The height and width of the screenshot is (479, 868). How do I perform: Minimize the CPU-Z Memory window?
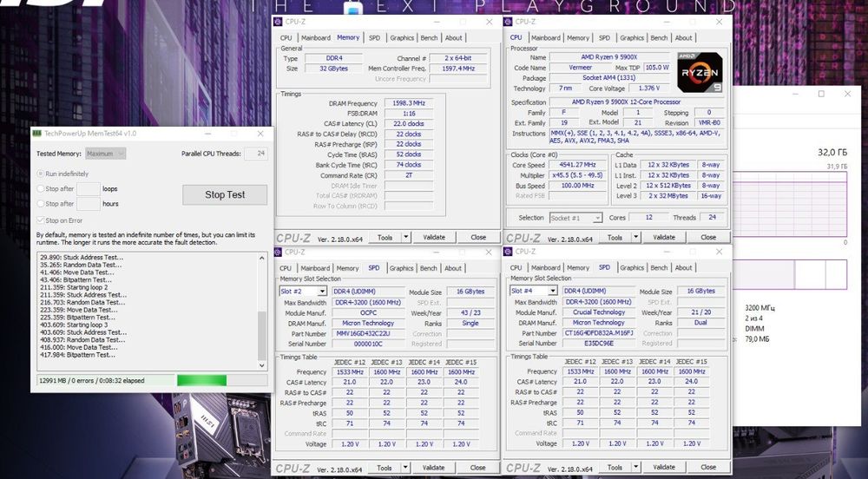pyautogui.click(x=437, y=22)
